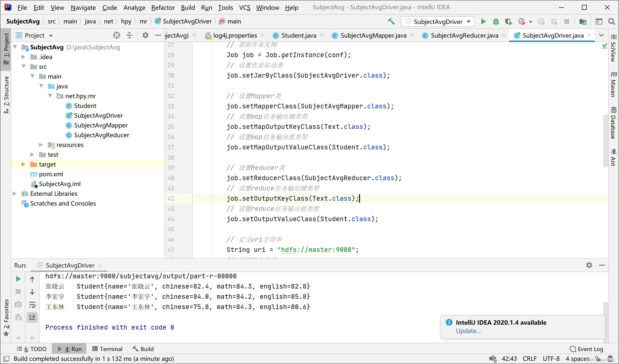Expand External Libraries node
Viewport: 619px width, 364px height.
(14, 194)
